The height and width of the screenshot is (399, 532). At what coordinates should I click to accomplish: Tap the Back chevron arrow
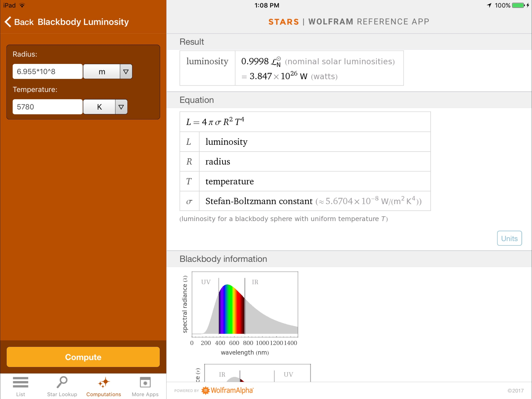click(8, 22)
